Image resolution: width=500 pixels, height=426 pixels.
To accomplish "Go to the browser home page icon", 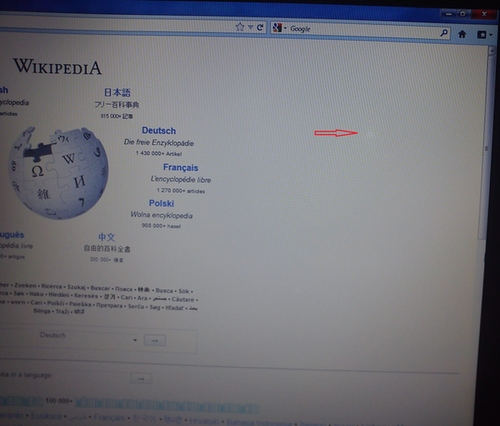I will coord(462,34).
